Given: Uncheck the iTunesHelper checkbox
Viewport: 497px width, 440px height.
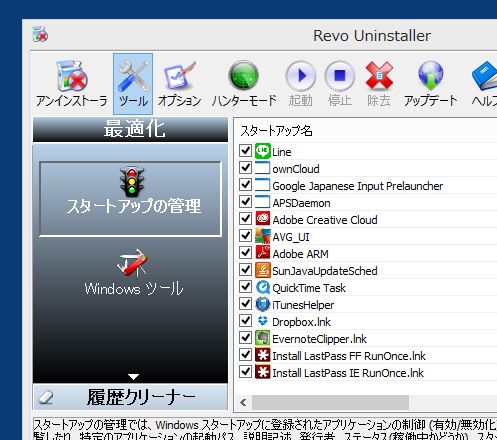Looking at the screenshot, I should tap(245, 304).
